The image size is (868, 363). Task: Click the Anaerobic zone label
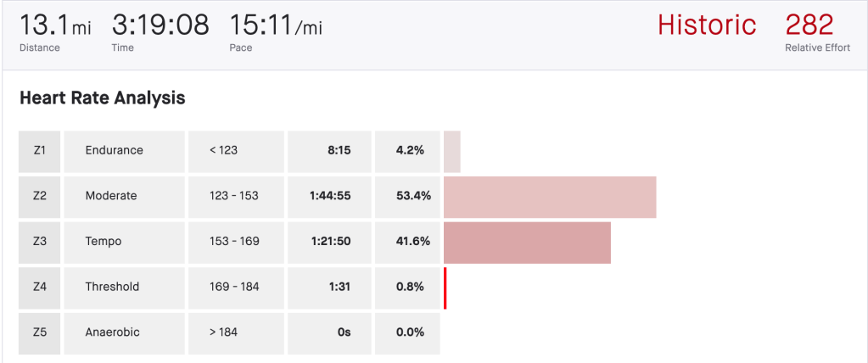click(x=112, y=332)
